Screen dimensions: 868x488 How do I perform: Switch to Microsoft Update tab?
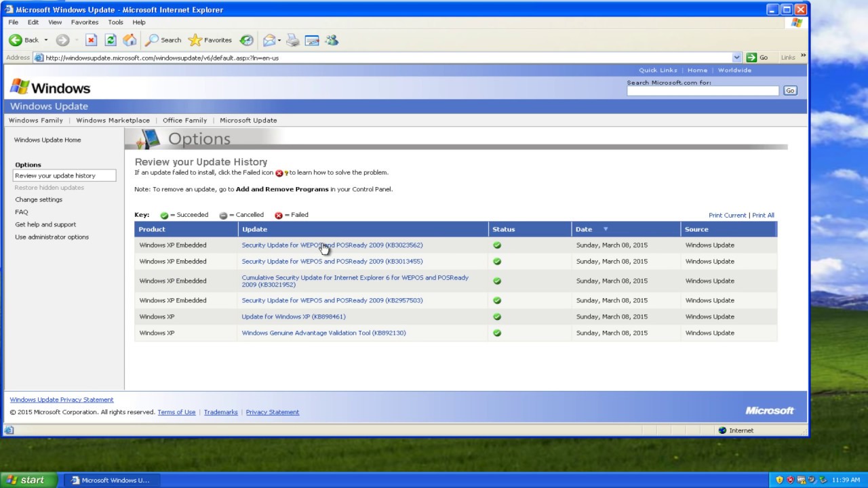248,121
